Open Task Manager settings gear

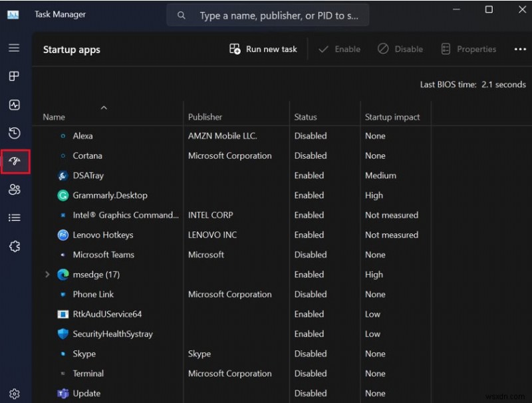point(14,394)
